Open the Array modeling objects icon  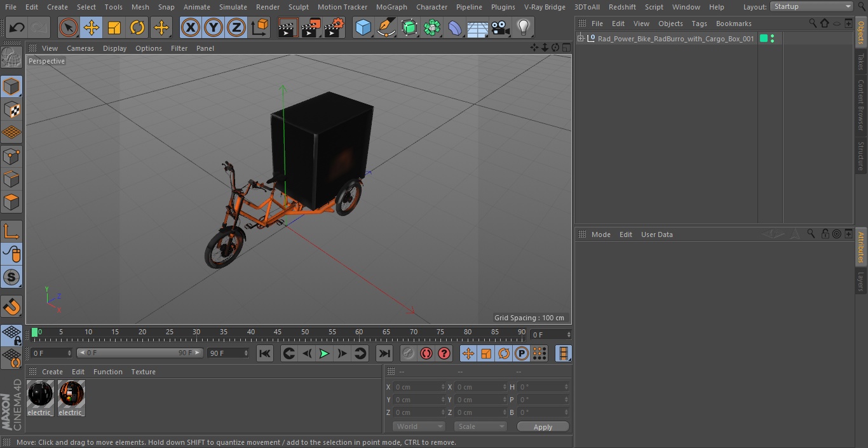(432, 28)
